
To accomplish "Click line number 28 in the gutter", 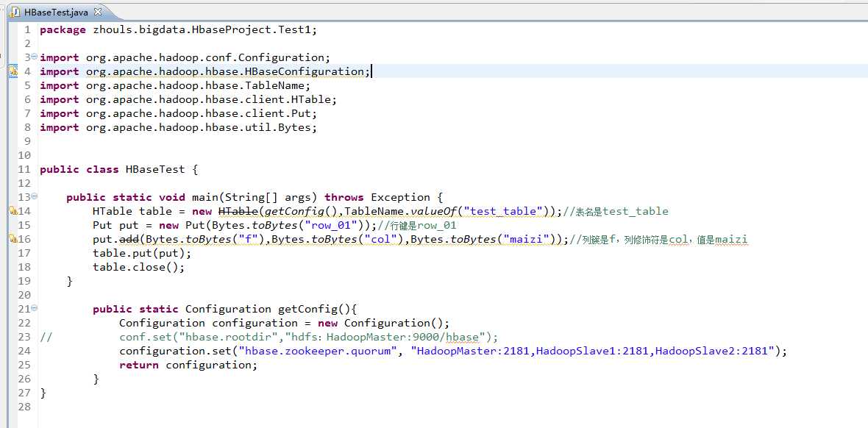I will [x=24, y=407].
